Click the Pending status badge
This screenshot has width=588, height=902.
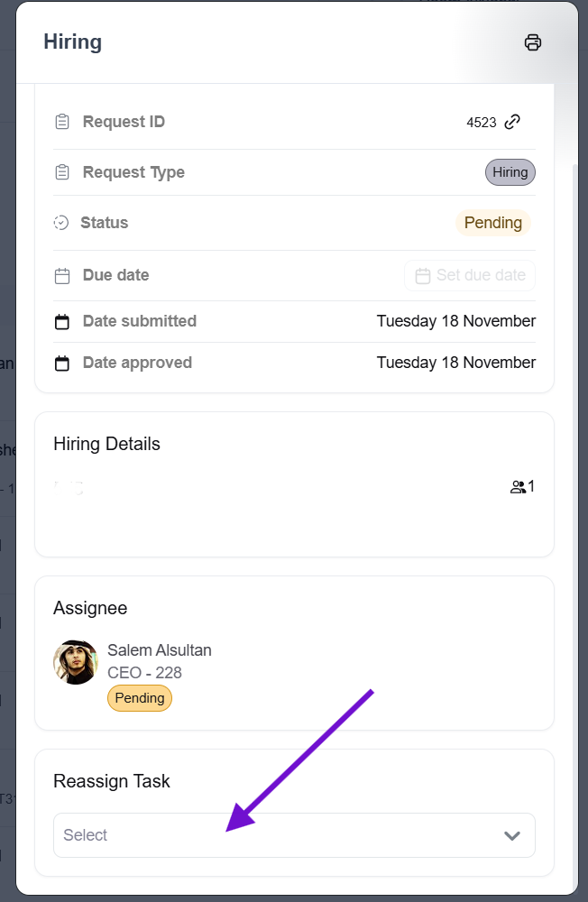coord(493,223)
